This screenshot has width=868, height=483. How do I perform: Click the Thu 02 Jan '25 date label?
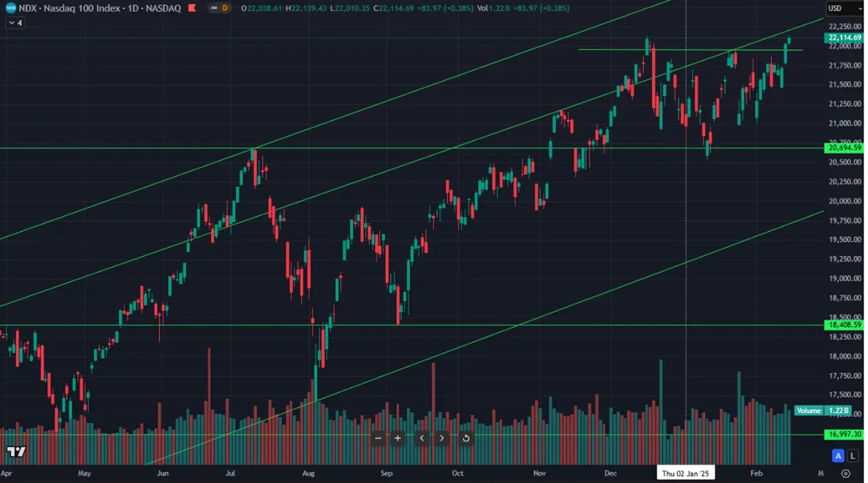click(685, 472)
